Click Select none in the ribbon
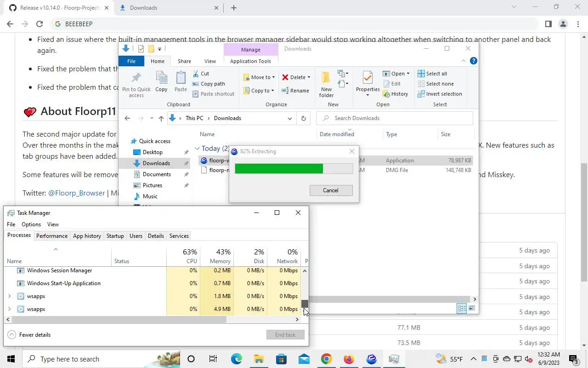 (x=435, y=84)
